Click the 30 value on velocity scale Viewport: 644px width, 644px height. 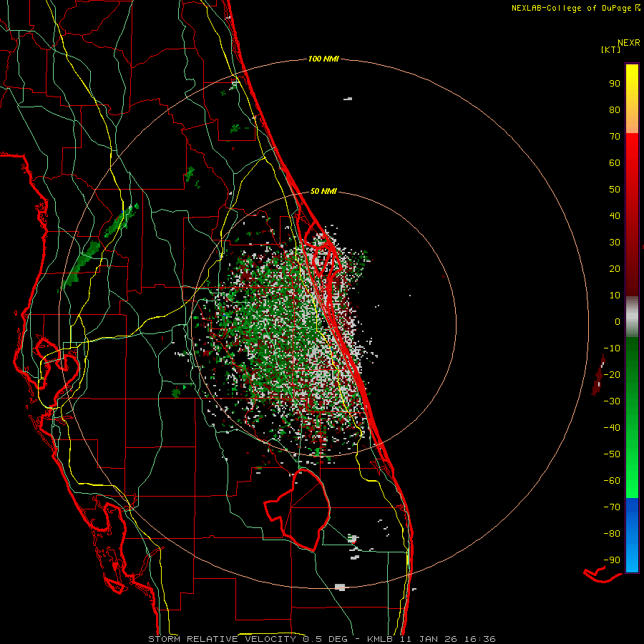(x=615, y=243)
